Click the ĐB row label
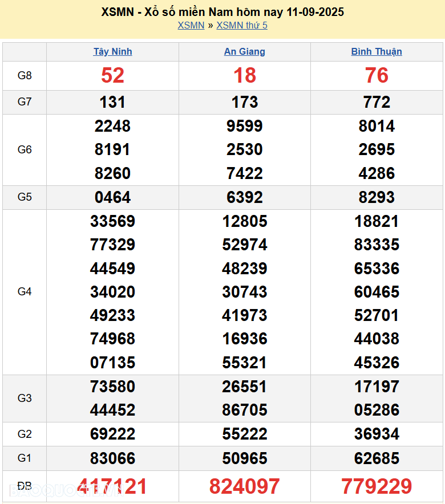Screen dimensions: 445x504 25,486
